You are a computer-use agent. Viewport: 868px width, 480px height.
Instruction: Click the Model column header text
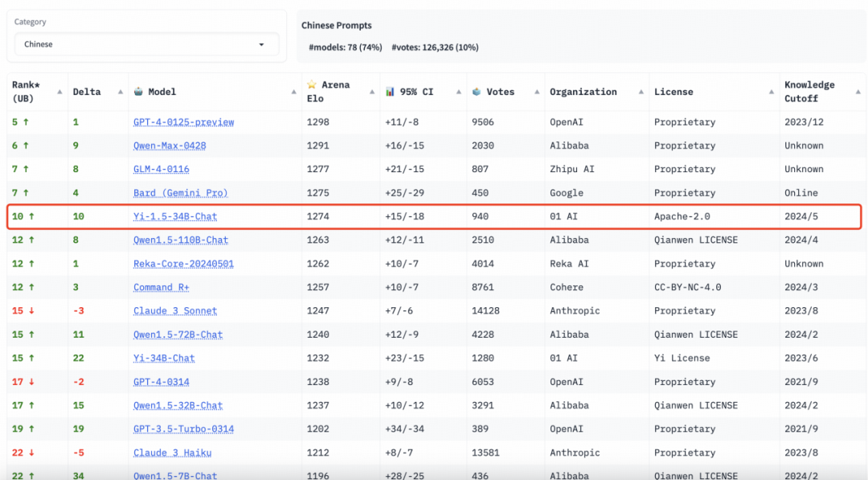click(162, 92)
